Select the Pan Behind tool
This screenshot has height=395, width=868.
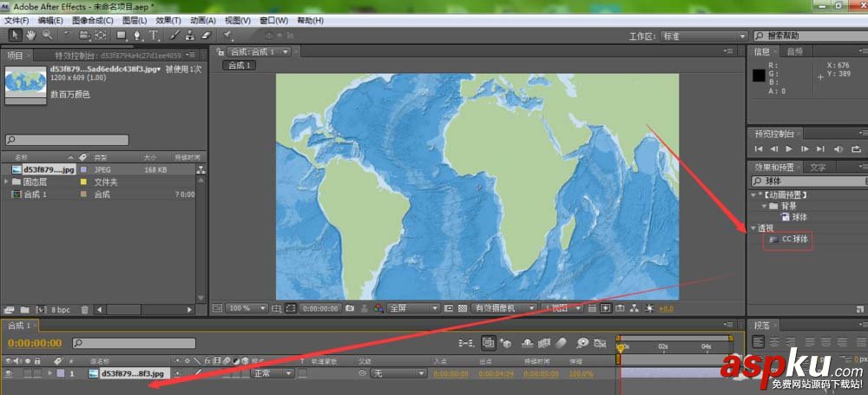(x=100, y=35)
